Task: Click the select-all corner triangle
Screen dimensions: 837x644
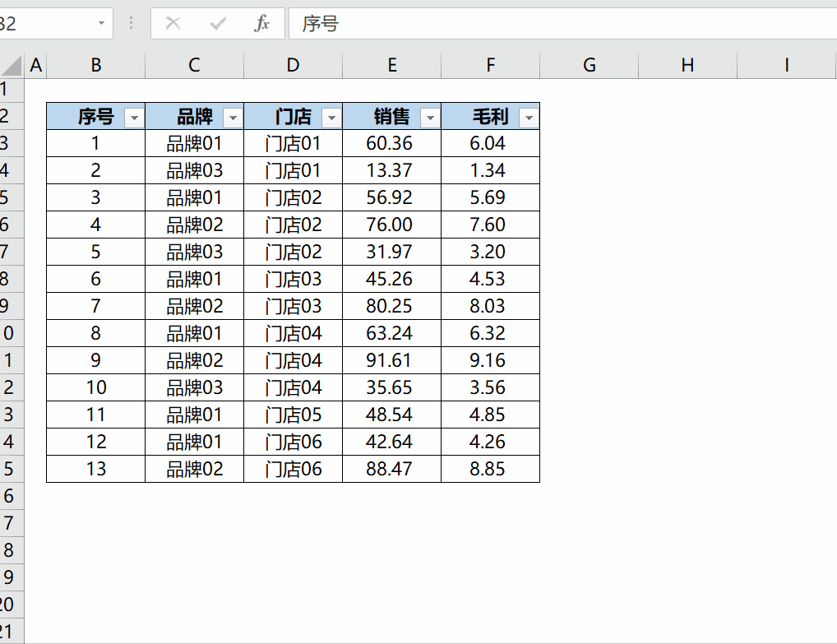Action: click(x=12, y=65)
